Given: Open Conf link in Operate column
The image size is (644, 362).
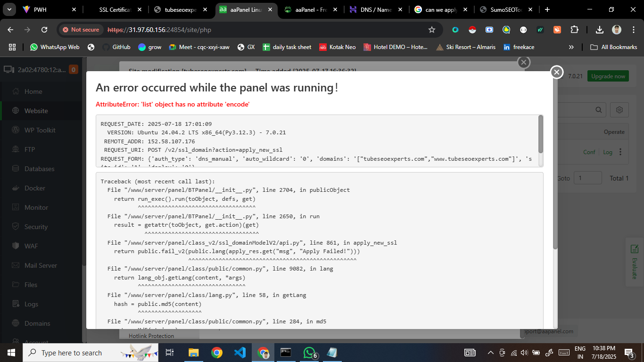Looking at the screenshot, I should 589,152.
